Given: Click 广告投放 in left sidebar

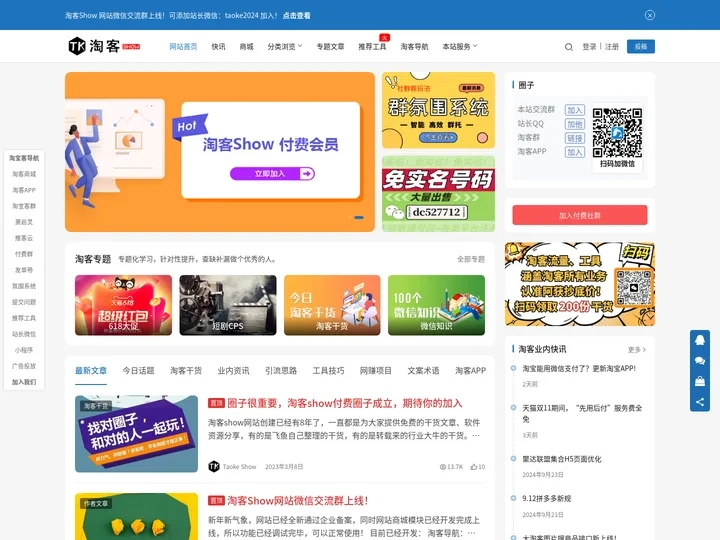Looking at the screenshot, I should (24, 366).
